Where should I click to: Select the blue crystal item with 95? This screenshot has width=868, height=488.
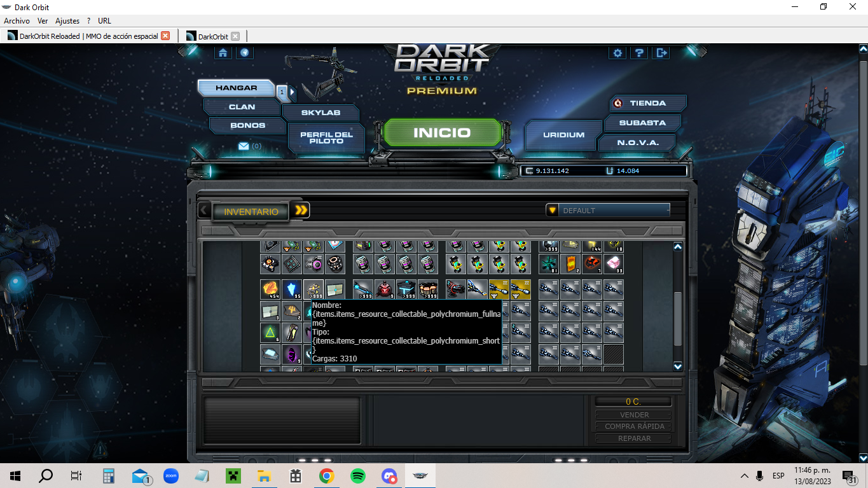[292, 289]
